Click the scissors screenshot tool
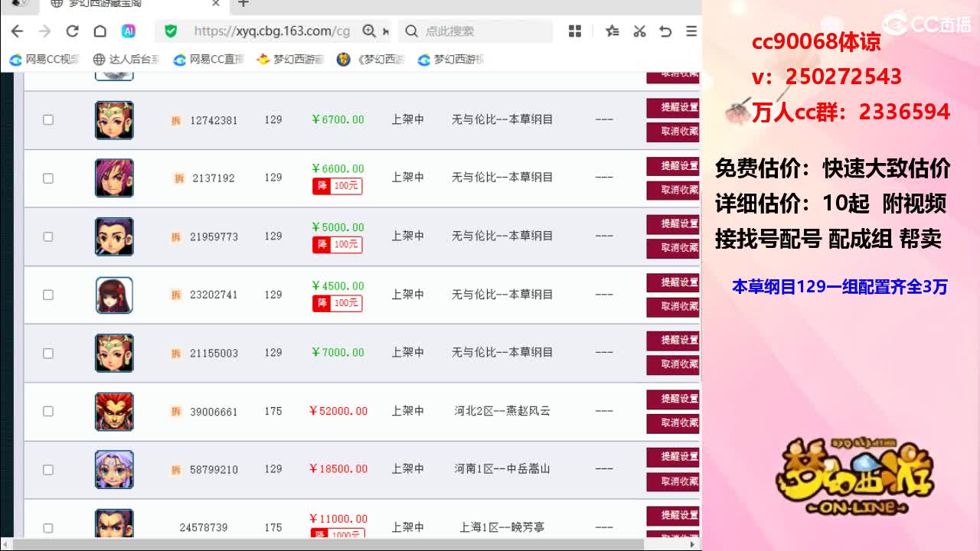This screenshot has width=980, height=551. 639,31
